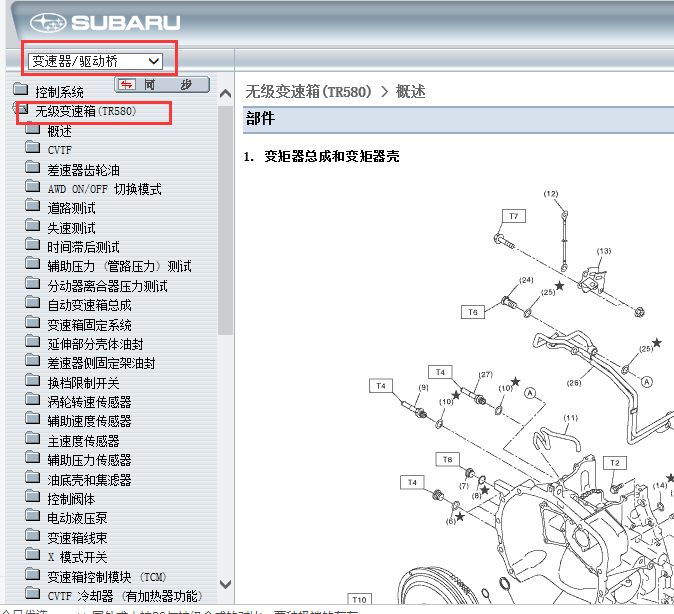Open the 分动器离合器压力测试 folder icon
The image size is (674, 614).
32,283
